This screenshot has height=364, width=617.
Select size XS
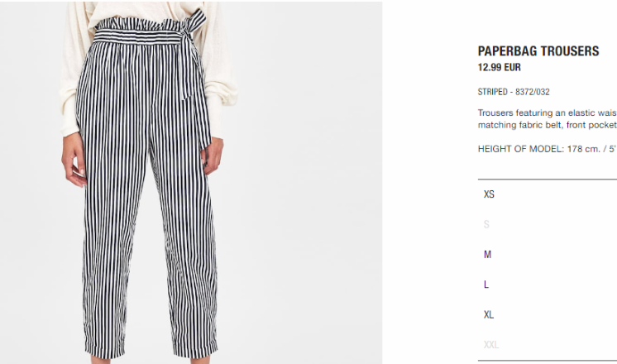pyautogui.click(x=548, y=194)
